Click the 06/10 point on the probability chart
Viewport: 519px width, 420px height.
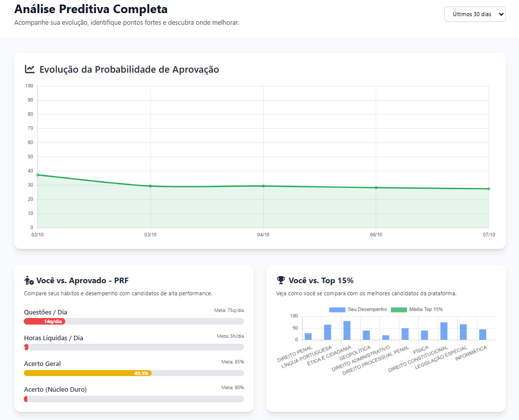pyautogui.click(x=376, y=188)
